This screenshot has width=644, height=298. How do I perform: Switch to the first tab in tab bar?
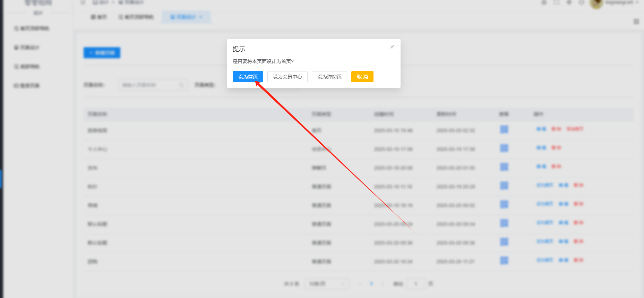(99, 17)
